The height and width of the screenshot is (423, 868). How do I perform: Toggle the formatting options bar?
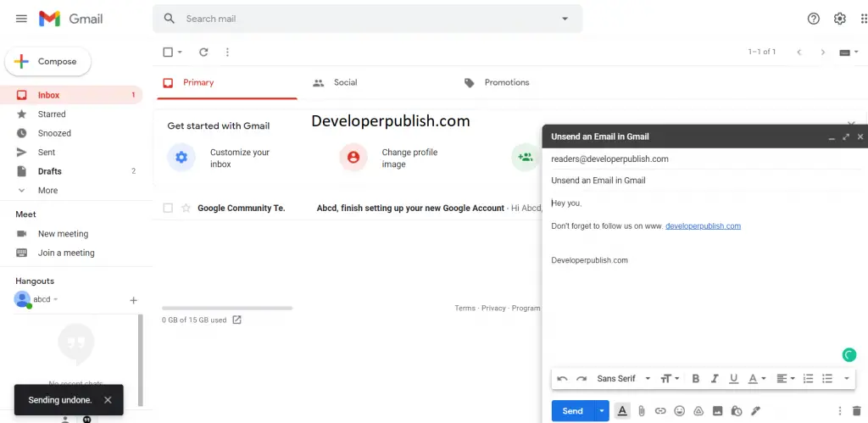622,411
